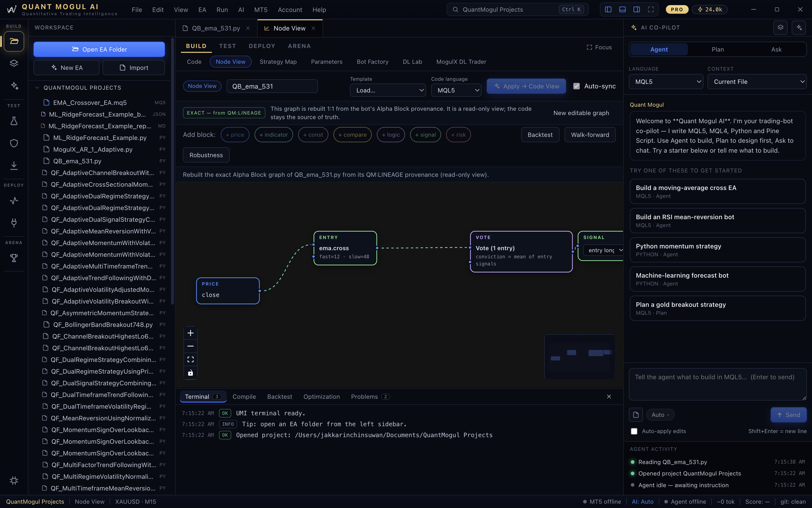Click the graph name field QB_ema_531
Image resolution: width=812 pixels, height=508 pixels.
272,86
